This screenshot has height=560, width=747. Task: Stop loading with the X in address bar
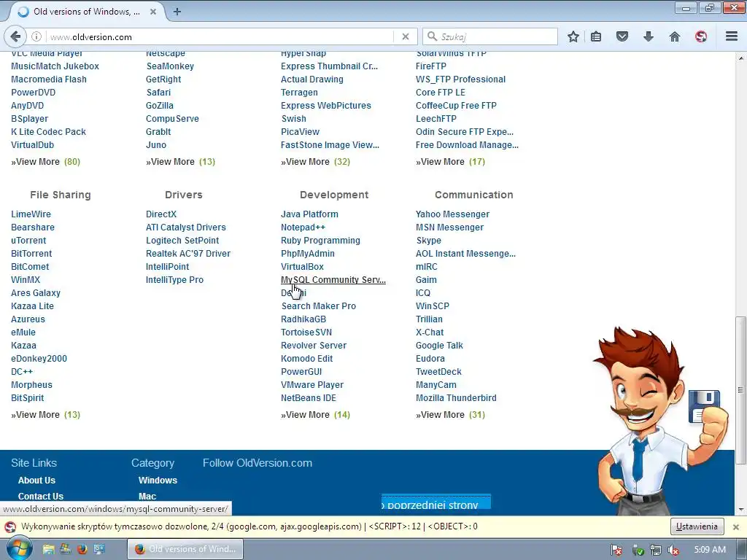[x=406, y=36]
